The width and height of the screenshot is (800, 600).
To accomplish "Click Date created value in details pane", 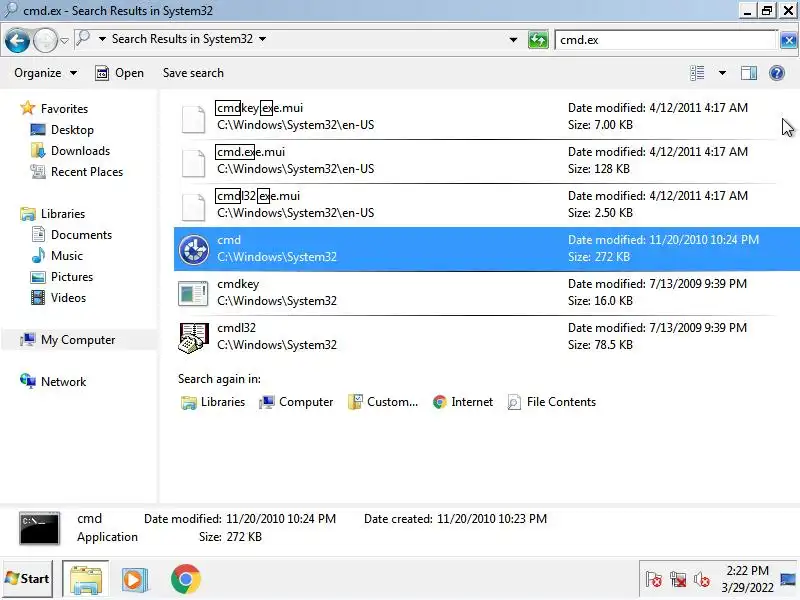I will [492, 519].
